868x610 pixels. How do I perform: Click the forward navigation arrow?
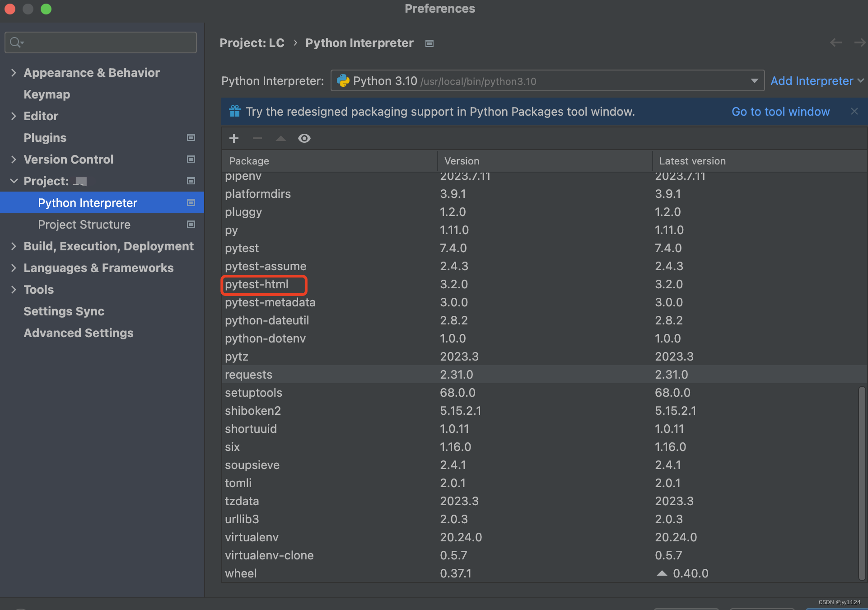[859, 42]
